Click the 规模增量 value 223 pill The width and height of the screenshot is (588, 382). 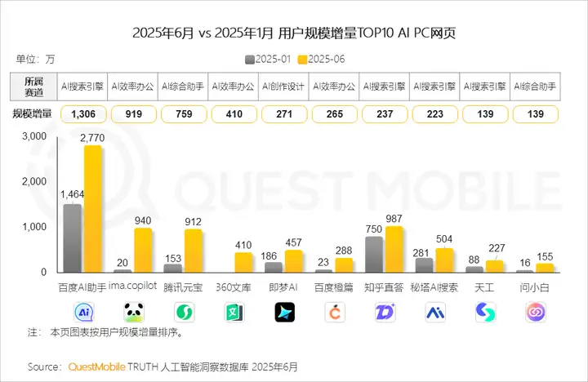(x=435, y=114)
